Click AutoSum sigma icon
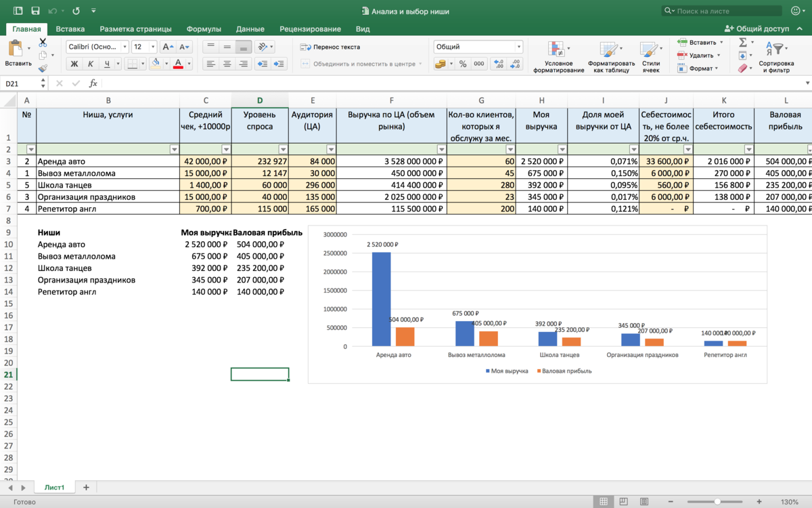The height and width of the screenshot is (508, 812). pyautogui.click(x=743, y=42)
